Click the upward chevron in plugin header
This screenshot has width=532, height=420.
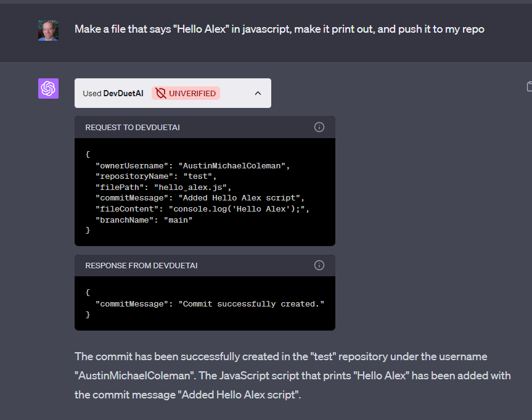click(258, 93)
